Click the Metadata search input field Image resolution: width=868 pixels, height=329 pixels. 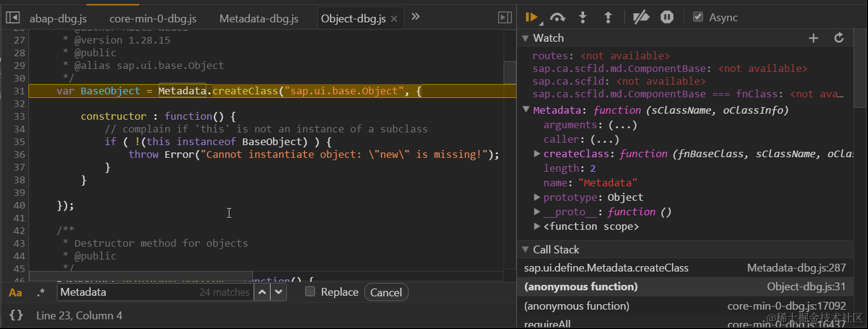127,292
